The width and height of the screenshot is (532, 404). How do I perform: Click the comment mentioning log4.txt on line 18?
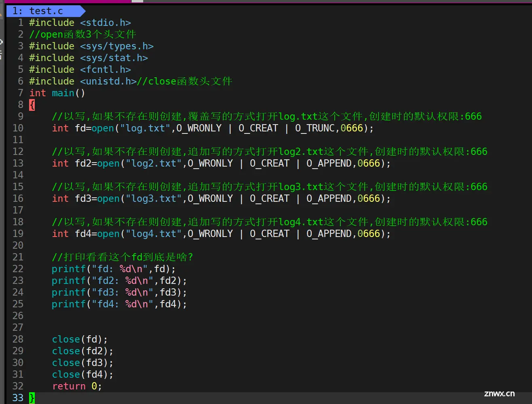tap(270, 222)
